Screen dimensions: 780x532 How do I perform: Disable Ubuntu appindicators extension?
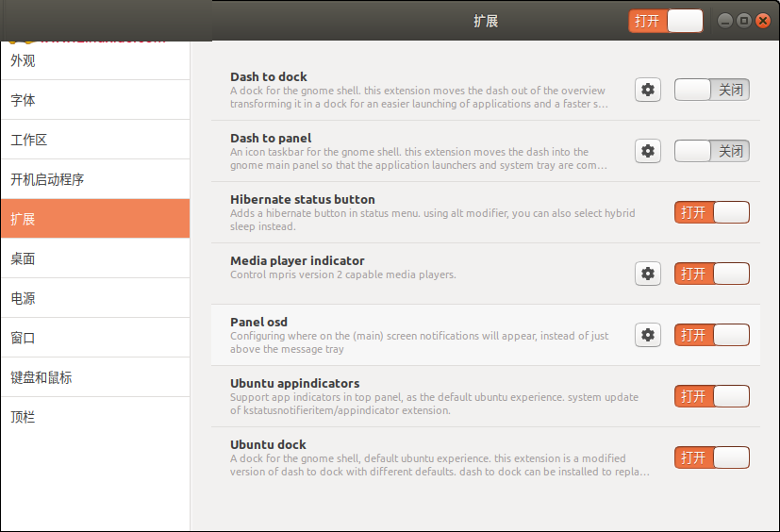711,396
